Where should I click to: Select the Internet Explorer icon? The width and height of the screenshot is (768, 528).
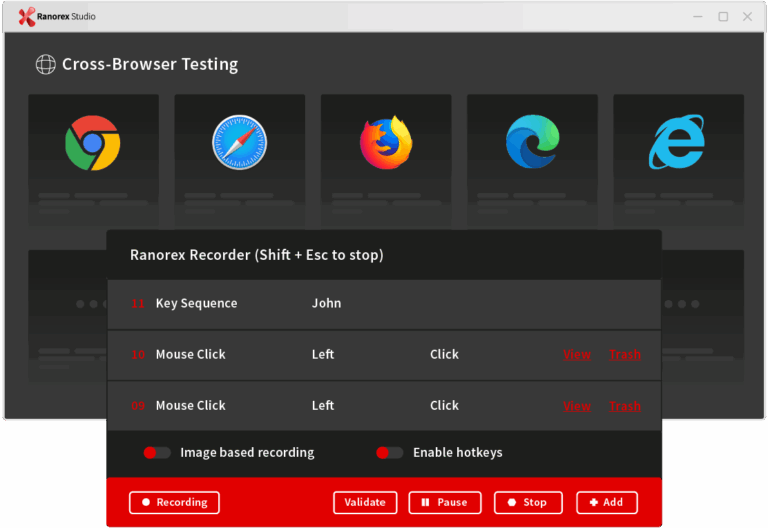(x=677, y=142)
